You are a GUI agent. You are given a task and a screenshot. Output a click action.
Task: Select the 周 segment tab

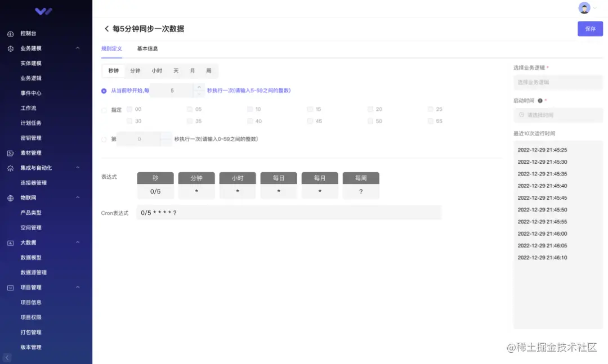(x=209, y=71)
